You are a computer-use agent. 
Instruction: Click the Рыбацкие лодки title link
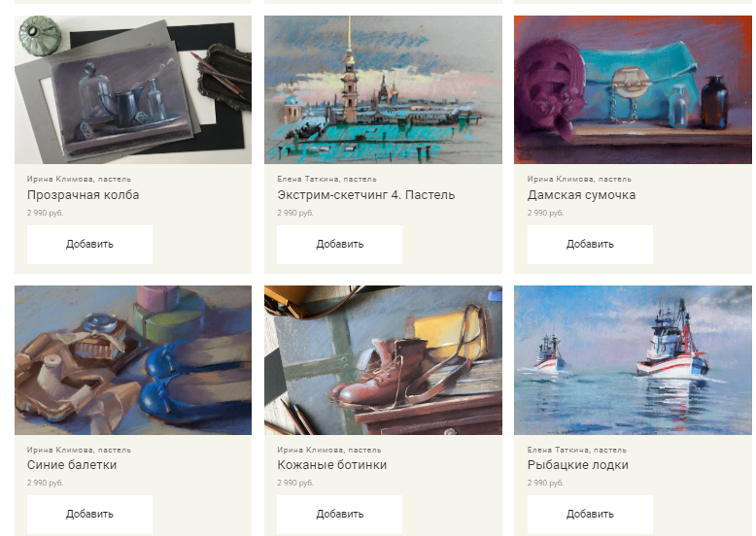point(577,465)
